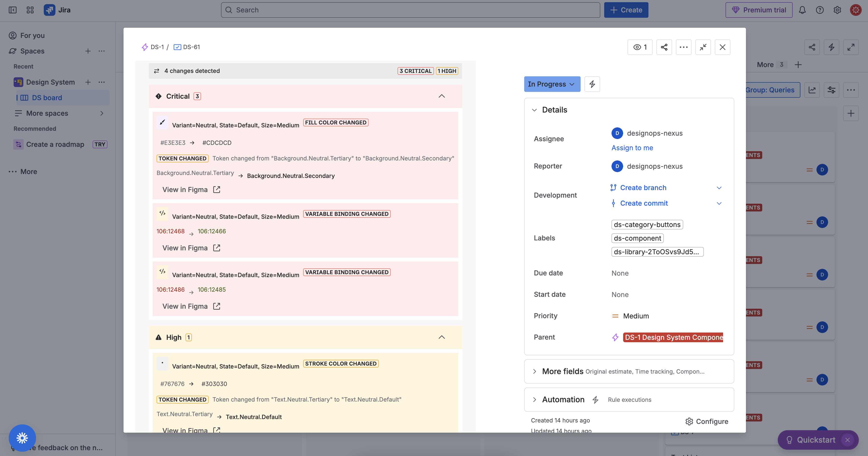Click the red DS-1 parent lozenge
Screen dimensions: 868x456
(673, 337)
